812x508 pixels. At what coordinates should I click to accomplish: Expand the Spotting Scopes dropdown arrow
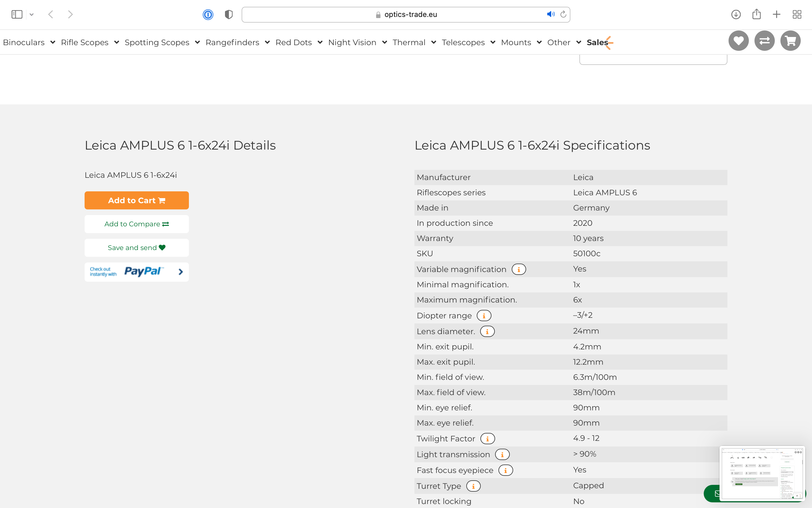click(197, 42)
